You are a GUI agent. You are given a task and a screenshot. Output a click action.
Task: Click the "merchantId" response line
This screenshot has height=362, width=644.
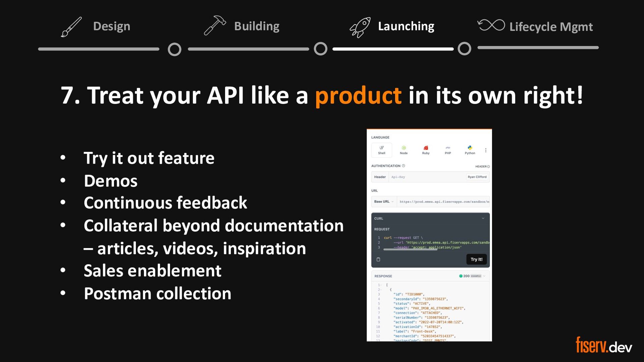pos(425,336)
